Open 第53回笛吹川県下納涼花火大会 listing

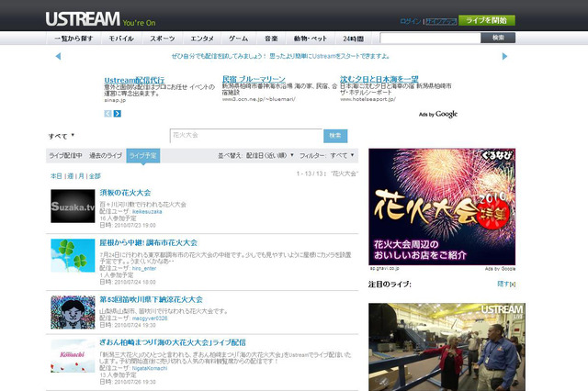coord(151,299)
